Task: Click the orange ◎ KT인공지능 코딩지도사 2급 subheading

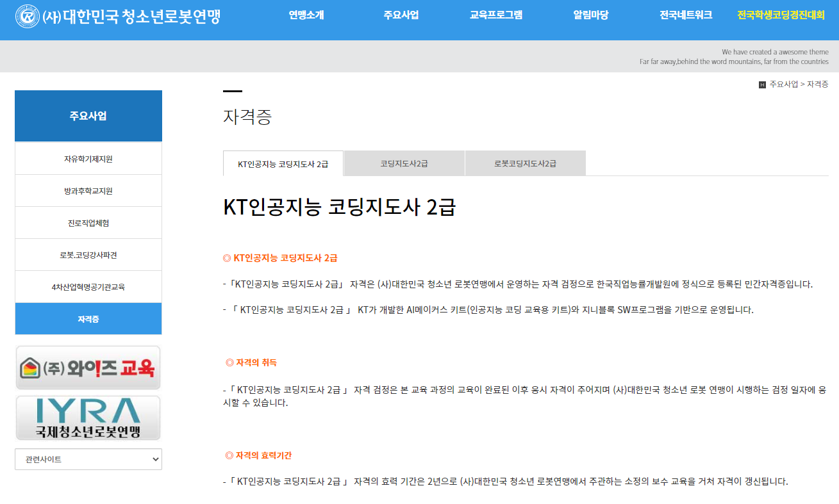Action: pyautogui.click(x=280, y=258)
